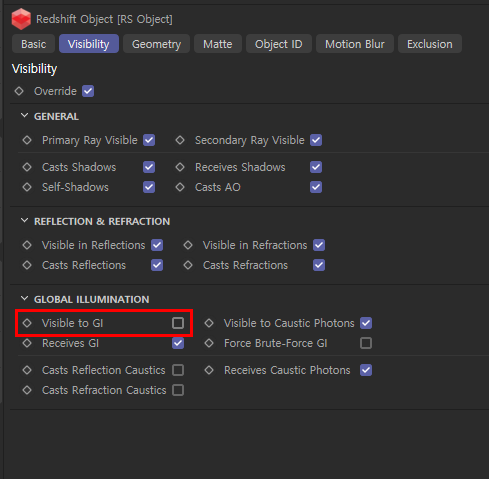Screen dimensions: 489x479
Task: Uncheck Visible in Reflections
Action: tap(157, 245)
